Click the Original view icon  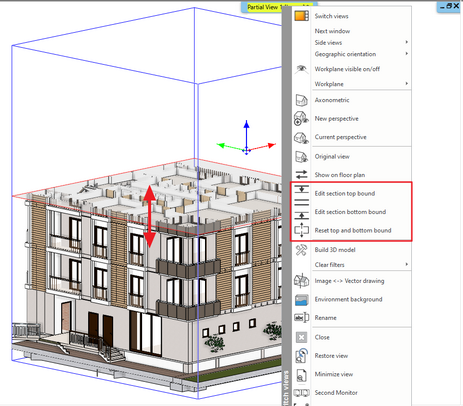tap(301, 156)
